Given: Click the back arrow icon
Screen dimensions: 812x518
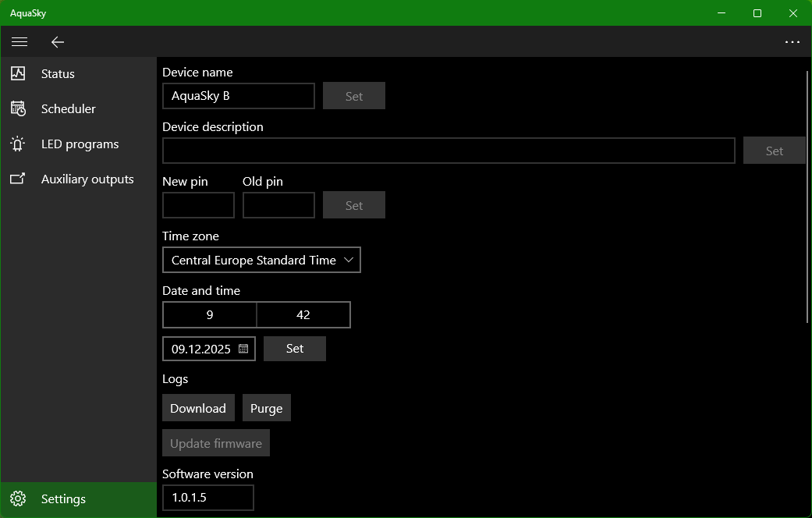Looking at the screenshot, I should (x=58, y=42).
